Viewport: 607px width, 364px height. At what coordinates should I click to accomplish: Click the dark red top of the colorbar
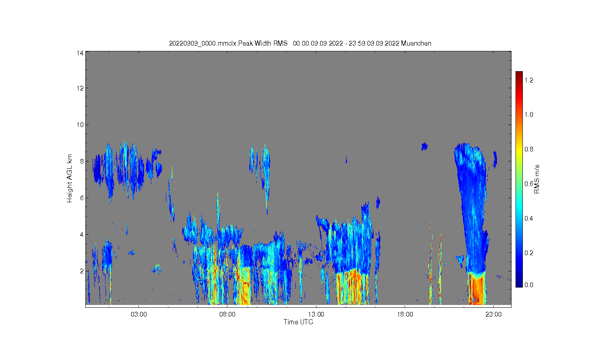pos(519,75)
